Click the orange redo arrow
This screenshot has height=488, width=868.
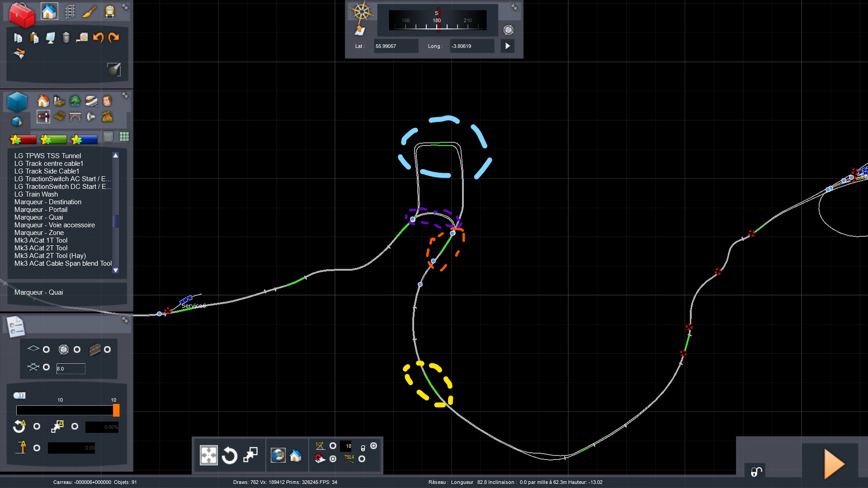coord(114,38)
